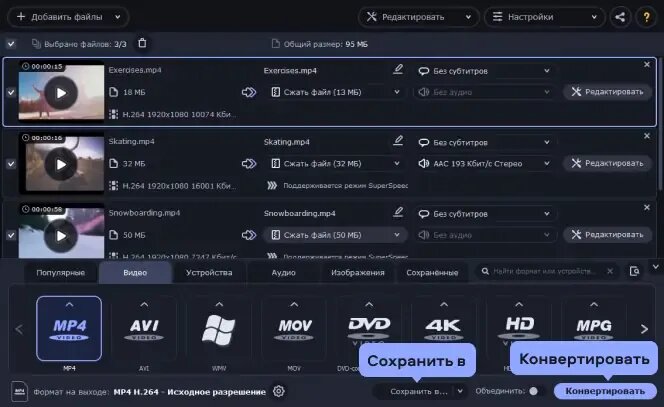664x407 pixels.
Task: Click the share icon in top toolbar
Action: click(620, 17)
